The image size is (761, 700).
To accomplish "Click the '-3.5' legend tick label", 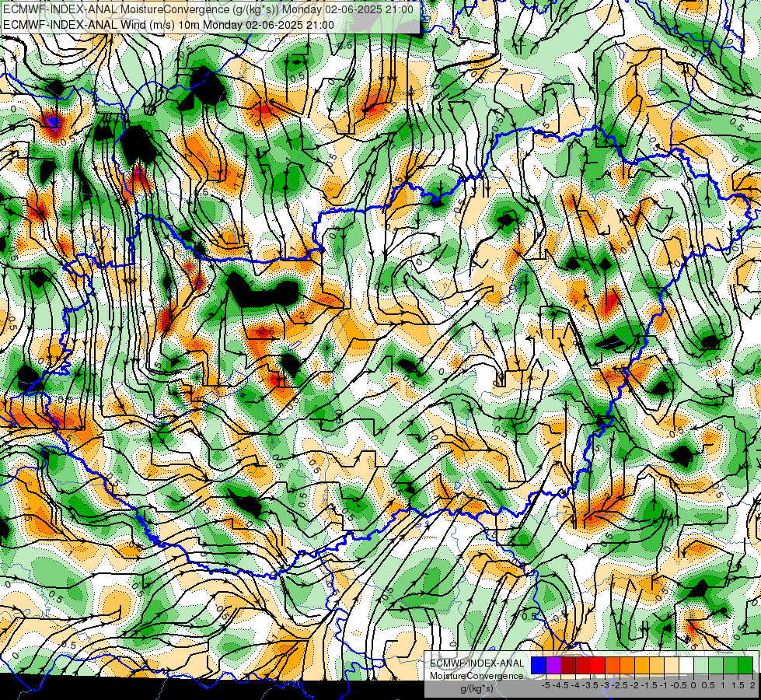I will (590, 685).
